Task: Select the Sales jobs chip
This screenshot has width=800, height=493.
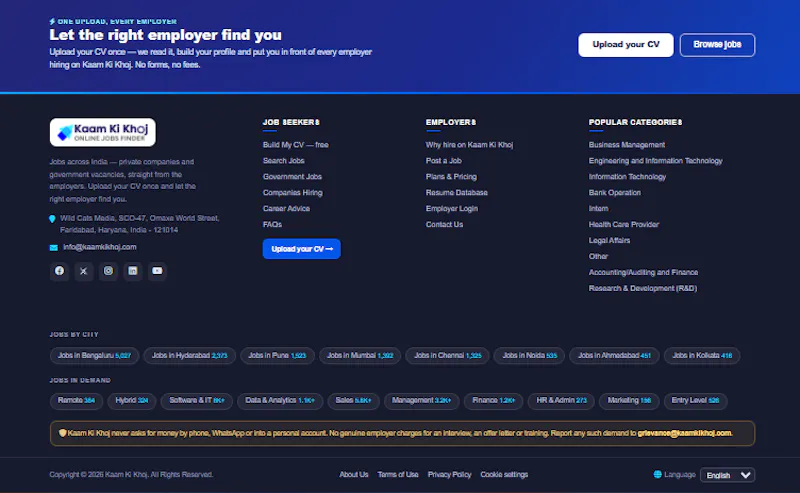Action: [x=353, y=401]
